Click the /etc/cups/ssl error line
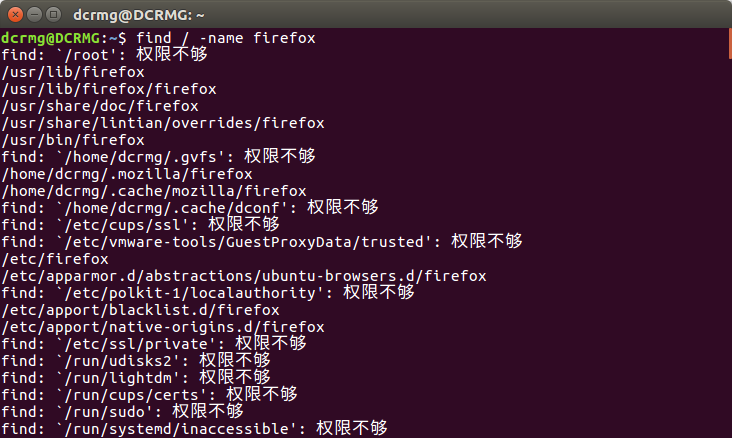 (140, 225)
